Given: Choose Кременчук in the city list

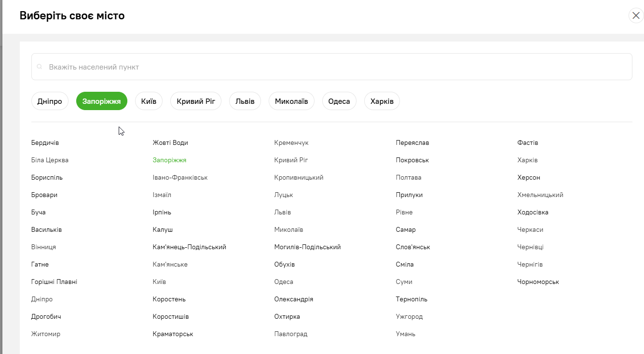Looking at the screenshot, I should coord(291,143).
